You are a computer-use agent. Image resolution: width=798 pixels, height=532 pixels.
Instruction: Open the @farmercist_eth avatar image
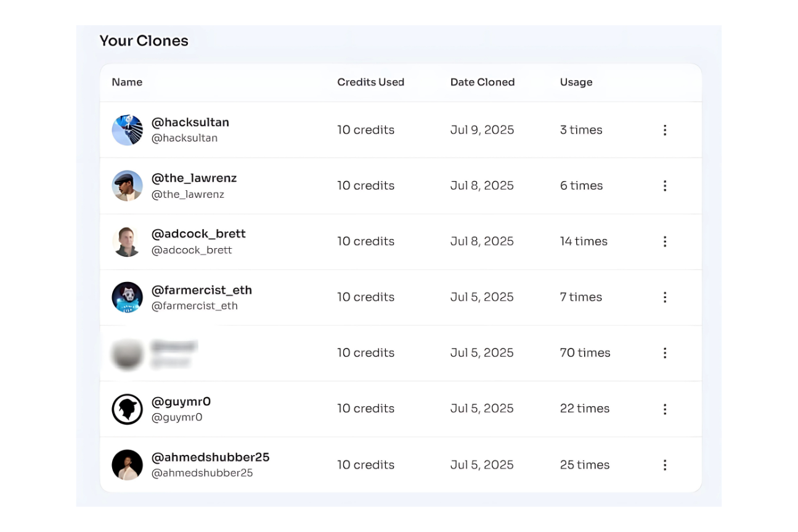click(127, 297)
